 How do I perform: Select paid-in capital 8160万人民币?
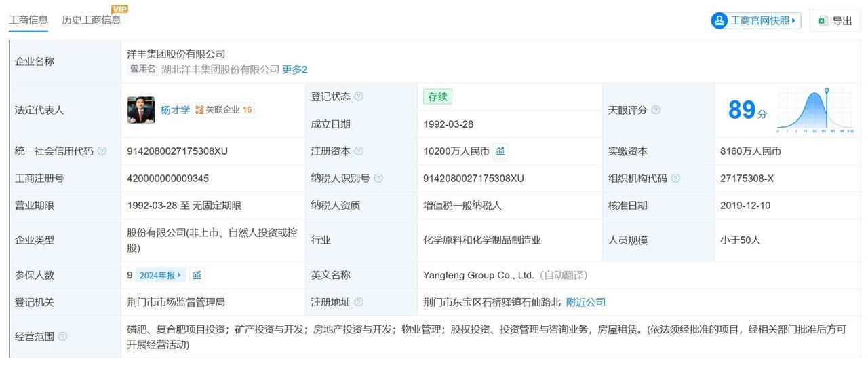751,151
